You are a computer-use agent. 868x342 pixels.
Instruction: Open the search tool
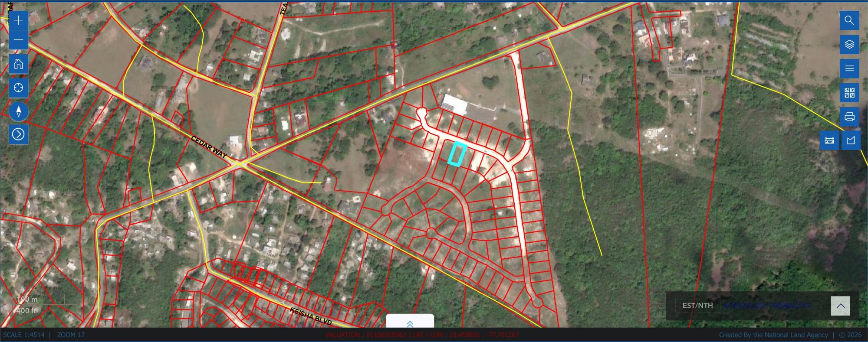849,20
